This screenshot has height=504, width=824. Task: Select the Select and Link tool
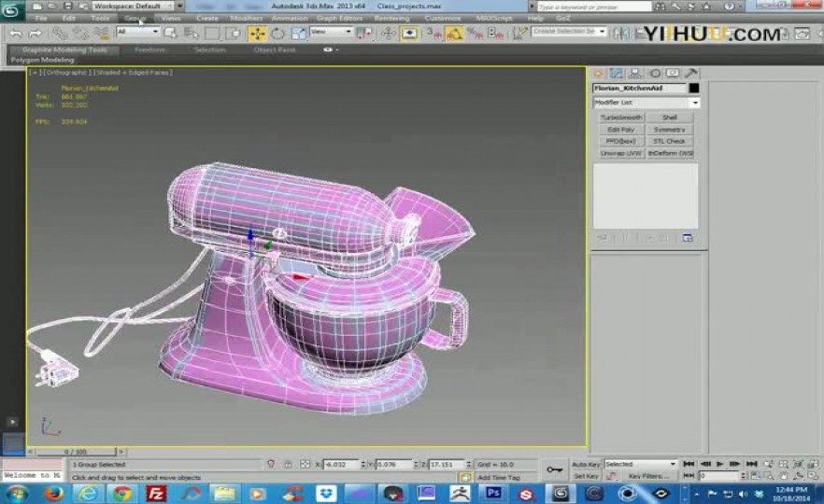click(60, 34)
